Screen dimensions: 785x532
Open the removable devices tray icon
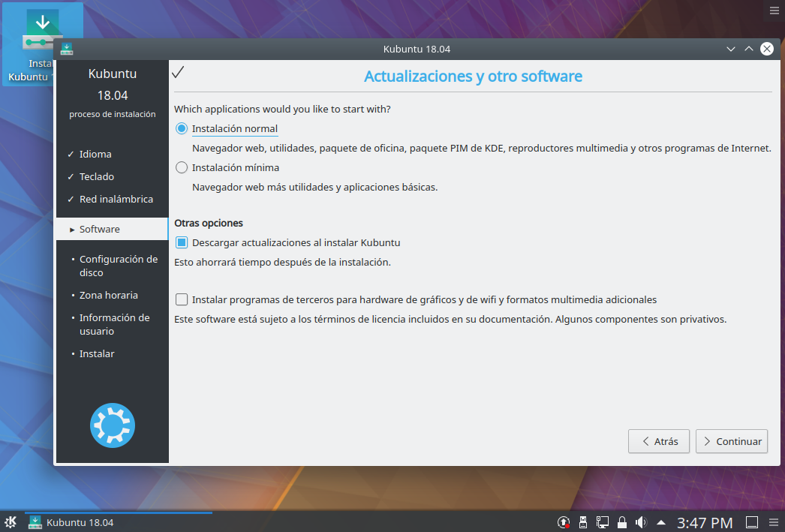(x=582, y=522)
